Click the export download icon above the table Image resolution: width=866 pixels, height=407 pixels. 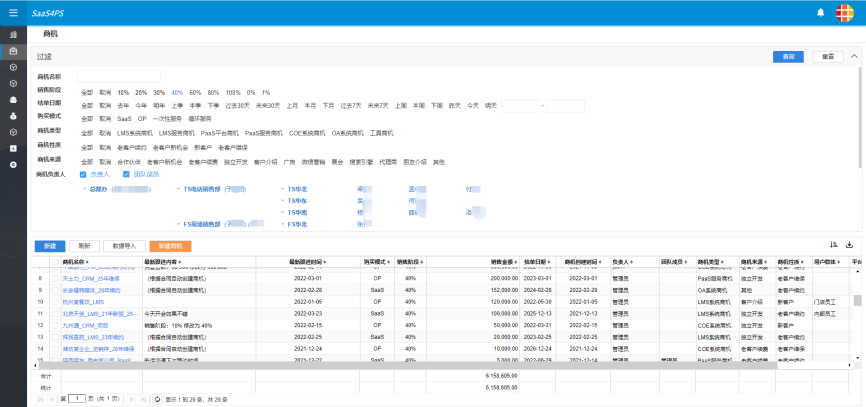click(x=849, y=245)
